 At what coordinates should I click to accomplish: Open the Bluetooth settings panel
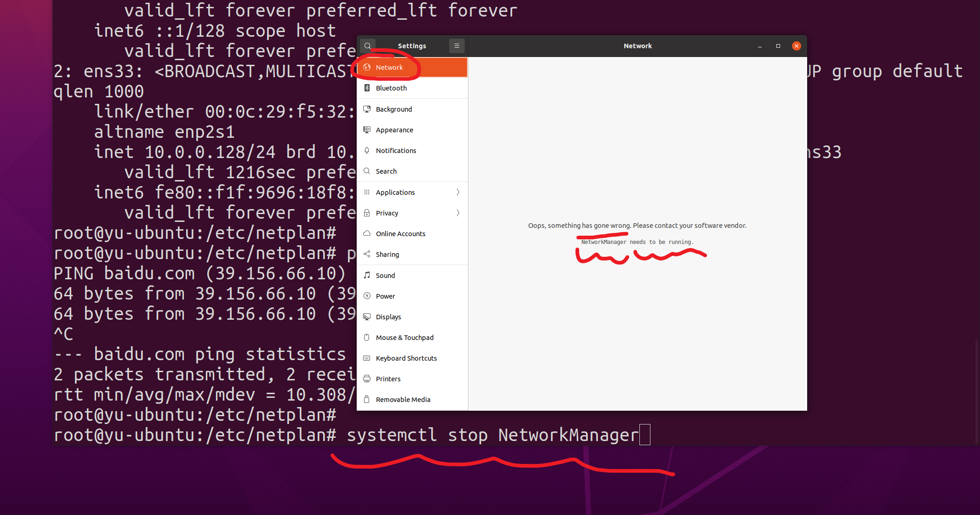412,88
